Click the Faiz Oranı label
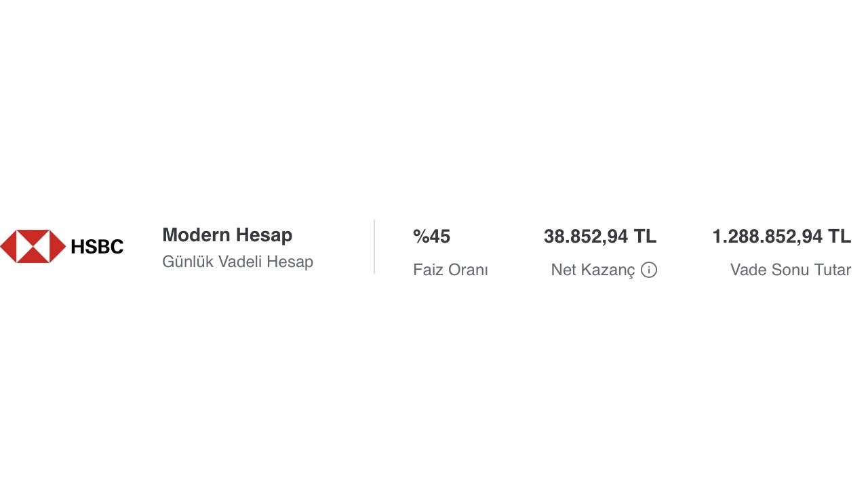The height and width of the screenshot is (488, 868). click(x=450, y=270)
